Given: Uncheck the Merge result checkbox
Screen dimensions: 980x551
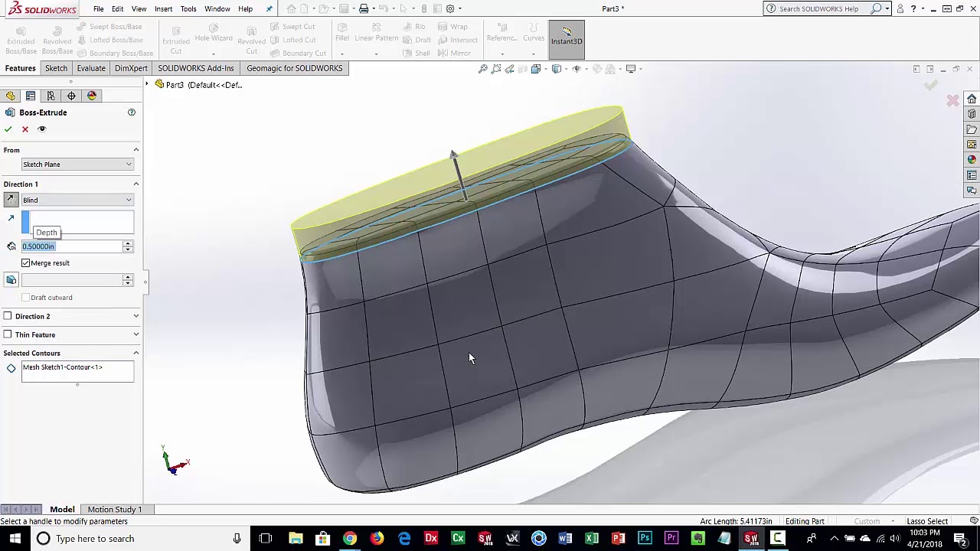Looking at the screenshot, I should 26,263.
